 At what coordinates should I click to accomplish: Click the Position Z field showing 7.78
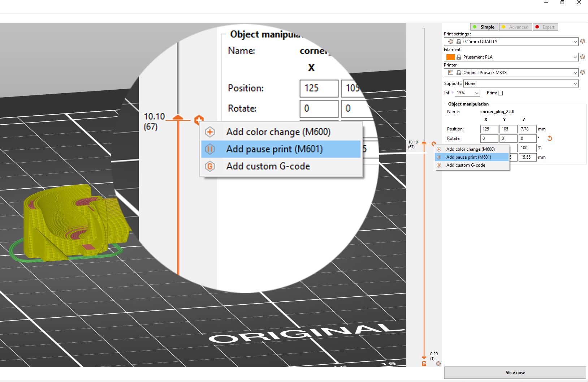point(527,129)
